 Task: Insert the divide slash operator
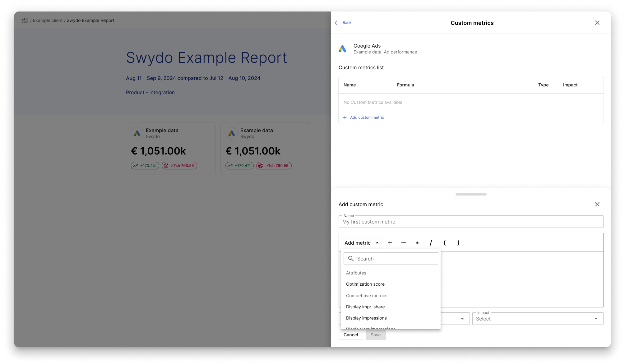431,243
